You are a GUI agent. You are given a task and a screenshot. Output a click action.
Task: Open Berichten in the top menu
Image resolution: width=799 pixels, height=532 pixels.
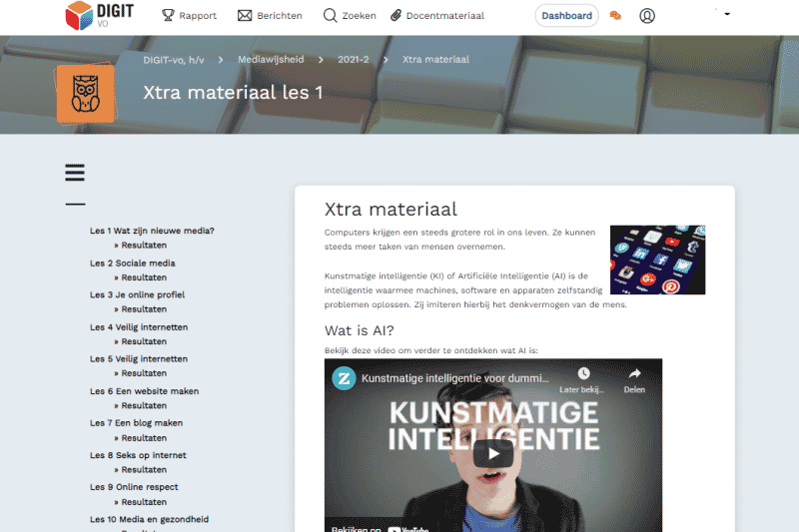pos(270,16)
